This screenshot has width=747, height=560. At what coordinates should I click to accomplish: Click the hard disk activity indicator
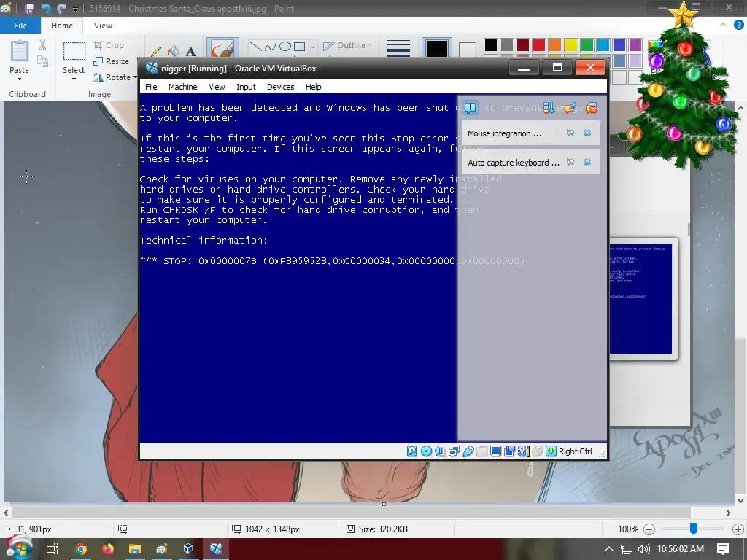(x=412, y=451)
